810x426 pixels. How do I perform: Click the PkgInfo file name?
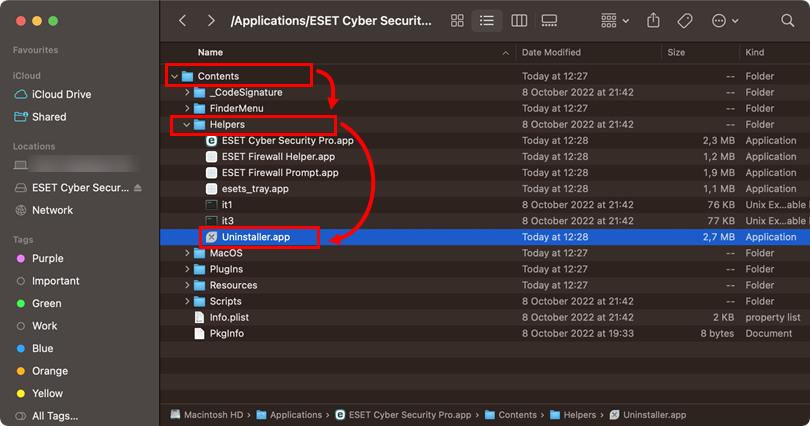click(x=227, y=334)
